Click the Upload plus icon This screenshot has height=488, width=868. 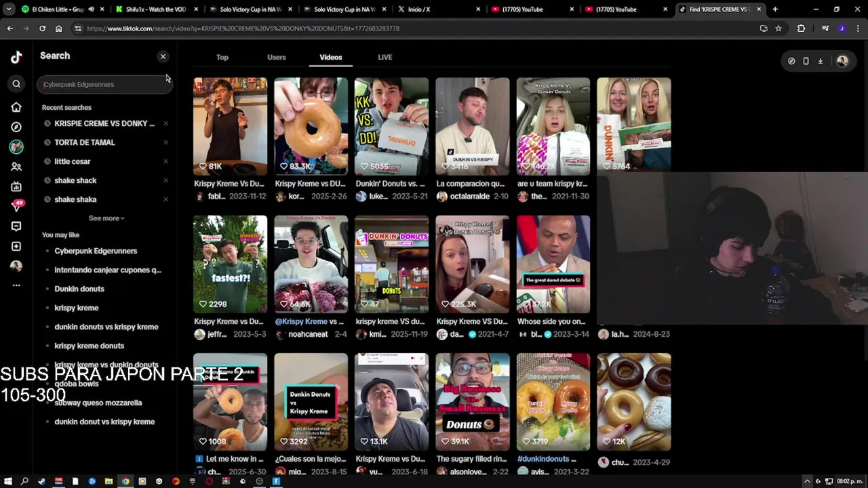[16, 246]
